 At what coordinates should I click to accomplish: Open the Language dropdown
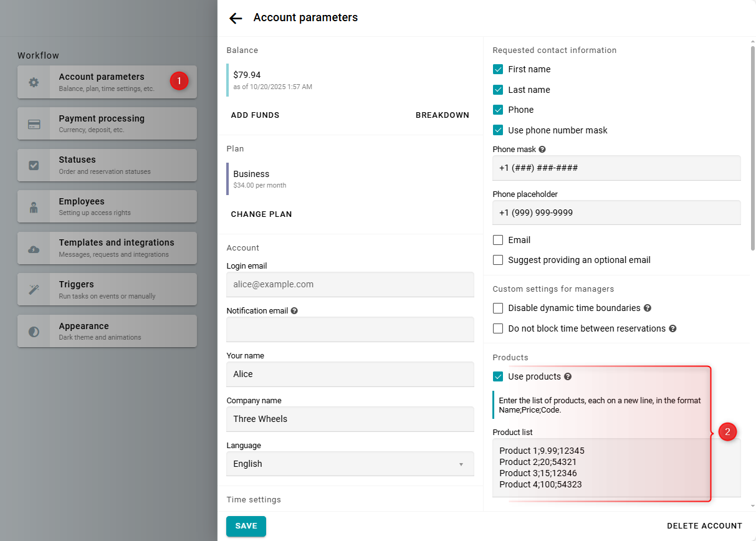(350, 464)
